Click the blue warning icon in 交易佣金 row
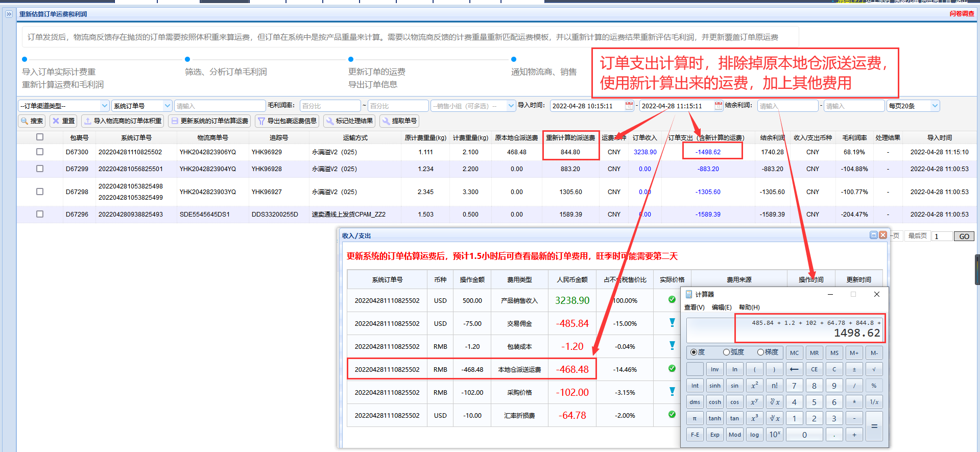Viewport: 980px width, 452px height. pyautogui.click(x=672, y=323)
